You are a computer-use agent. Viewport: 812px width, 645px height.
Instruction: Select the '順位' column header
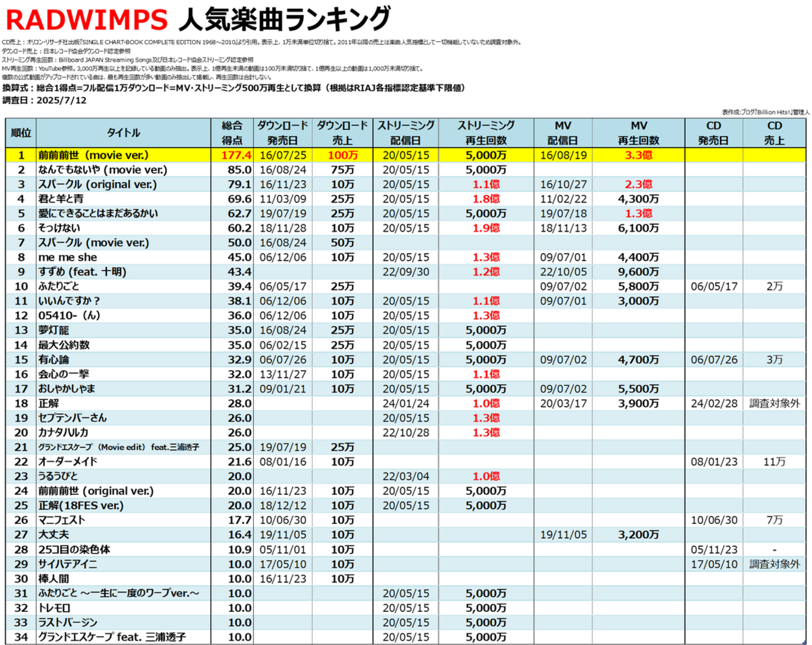21,132
